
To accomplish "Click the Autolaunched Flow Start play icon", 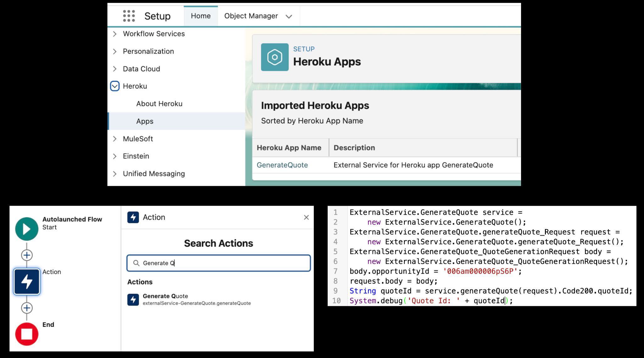I will (27, 229).
